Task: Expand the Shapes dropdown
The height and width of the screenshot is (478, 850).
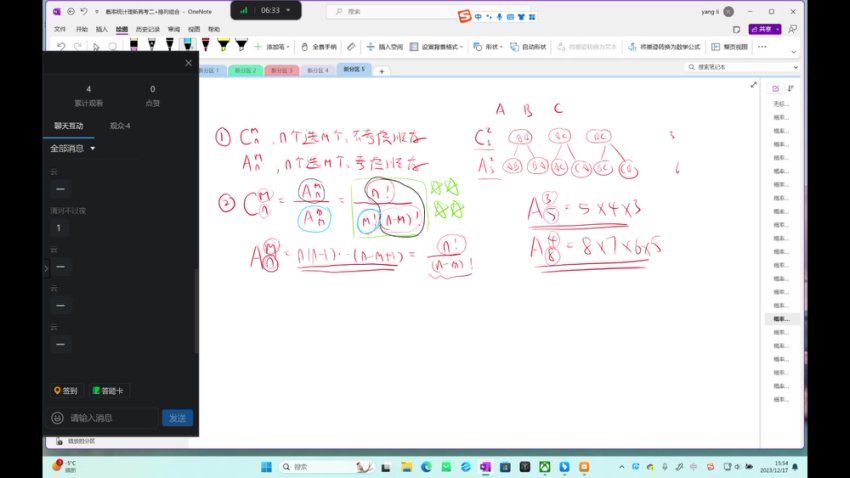Action: coord(489,47)
